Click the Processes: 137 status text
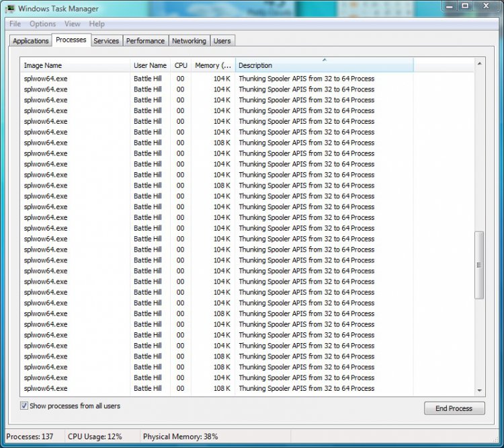This screenshot has height=448, width=504. click(30, 437)
